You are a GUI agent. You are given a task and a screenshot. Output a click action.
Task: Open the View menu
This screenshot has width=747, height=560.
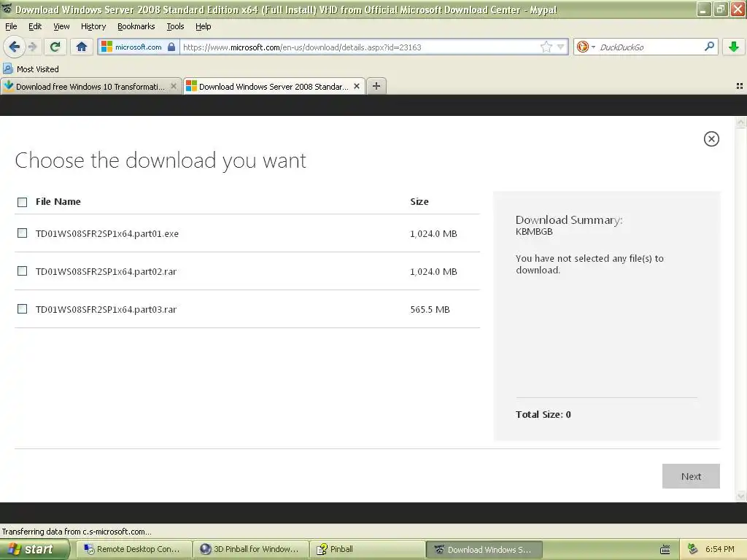click(61, 26)
